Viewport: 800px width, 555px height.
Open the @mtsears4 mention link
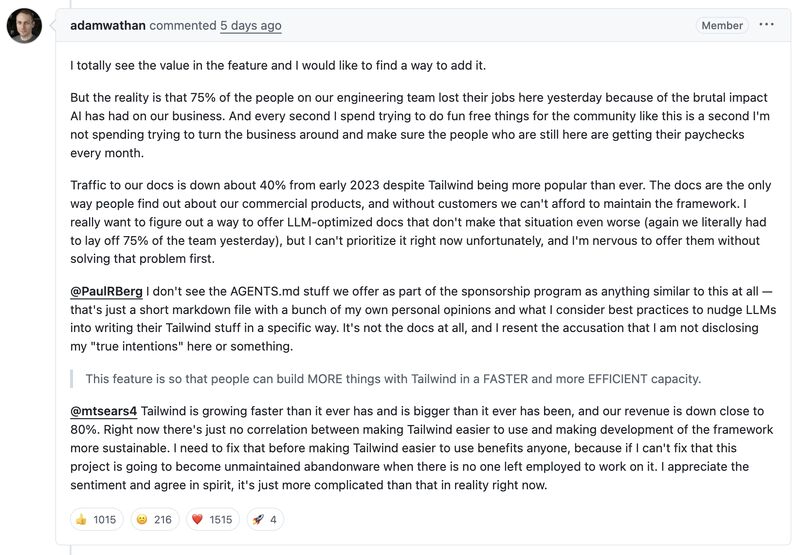tap(104, 411)
